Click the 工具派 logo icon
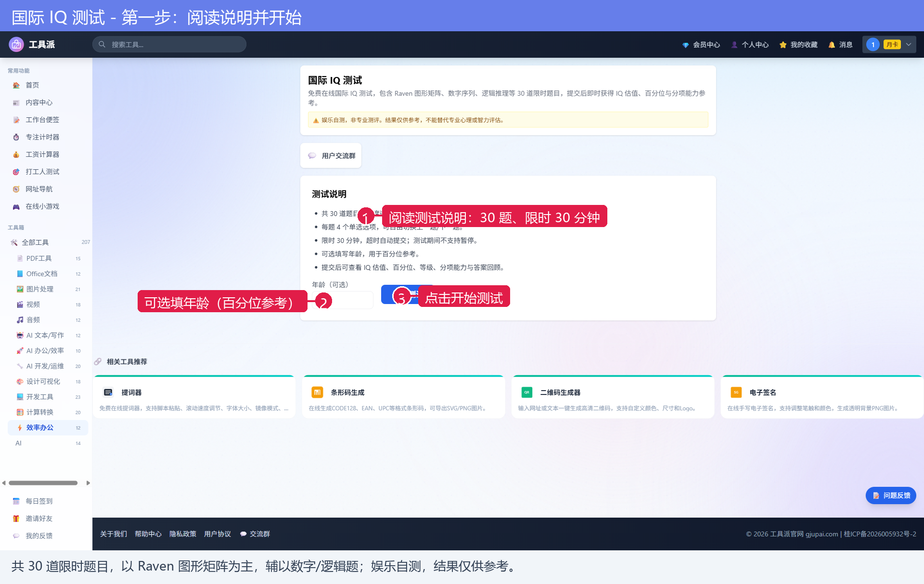 tap(16, 44)
